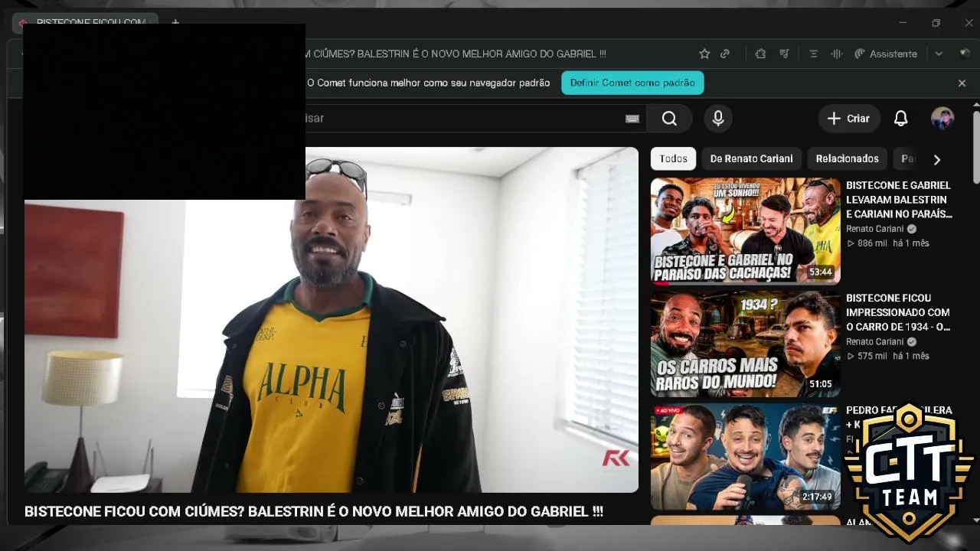Open the YouTube account avatar menu
Screen dimensions: 980x551
(x=942, y=119)
